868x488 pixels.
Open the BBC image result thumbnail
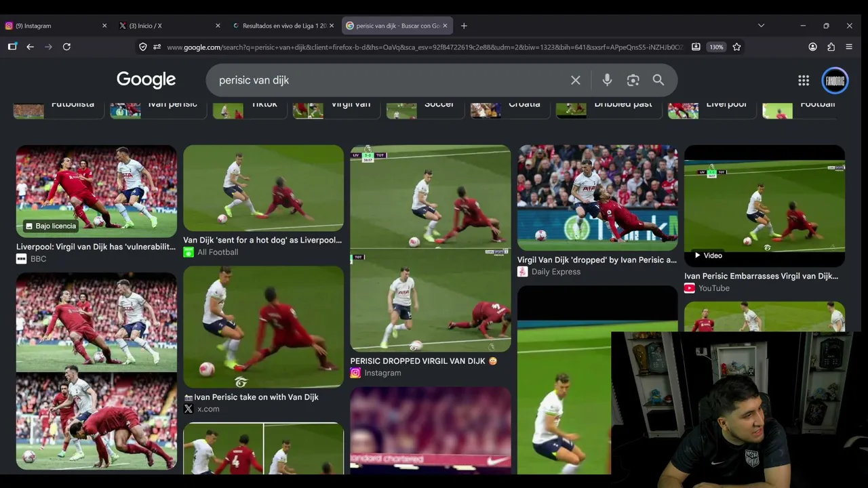click(96, 191)
